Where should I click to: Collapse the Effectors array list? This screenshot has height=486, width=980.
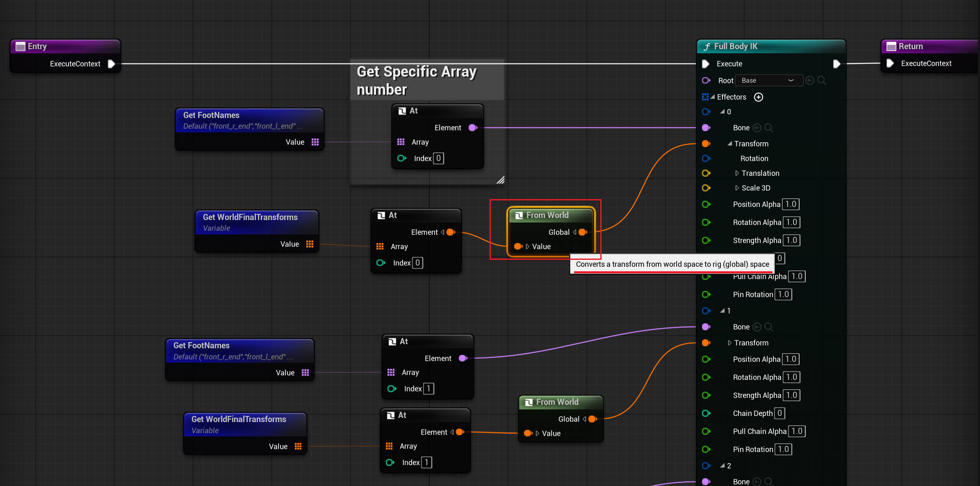click(713, 97)
